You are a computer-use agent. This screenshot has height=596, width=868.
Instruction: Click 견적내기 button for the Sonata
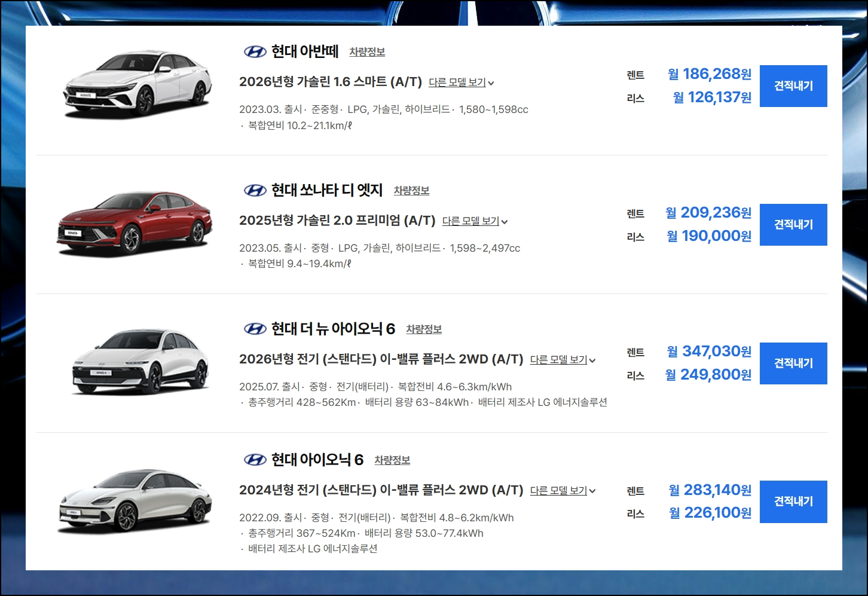(793, 225)
